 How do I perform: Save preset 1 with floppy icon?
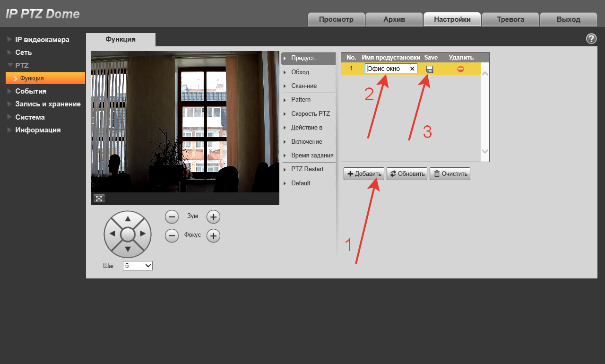[x=430, y=69]
